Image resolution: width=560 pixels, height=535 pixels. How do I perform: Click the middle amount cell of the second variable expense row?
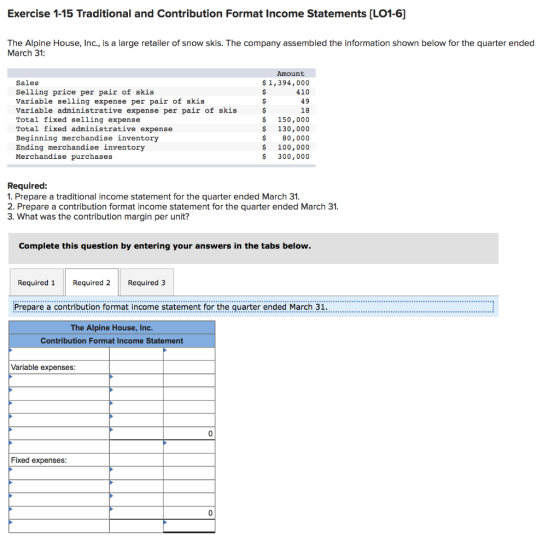click(x=136, y=394)
